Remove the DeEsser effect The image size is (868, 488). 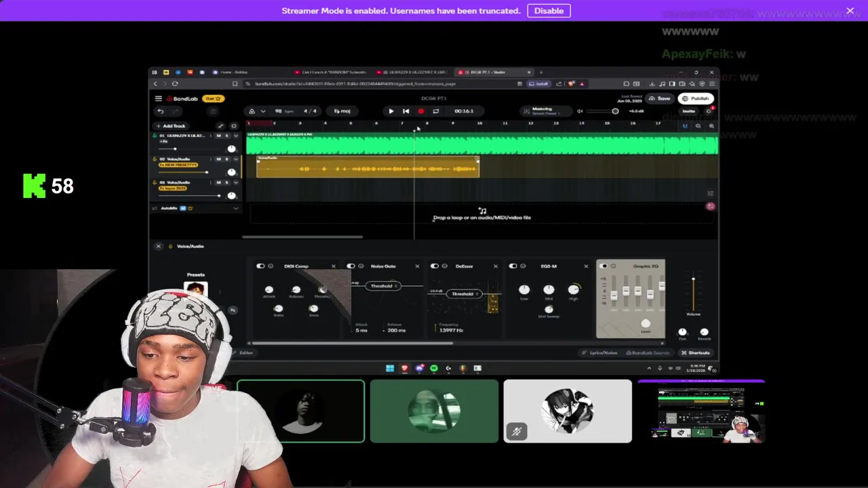[495, 266]
